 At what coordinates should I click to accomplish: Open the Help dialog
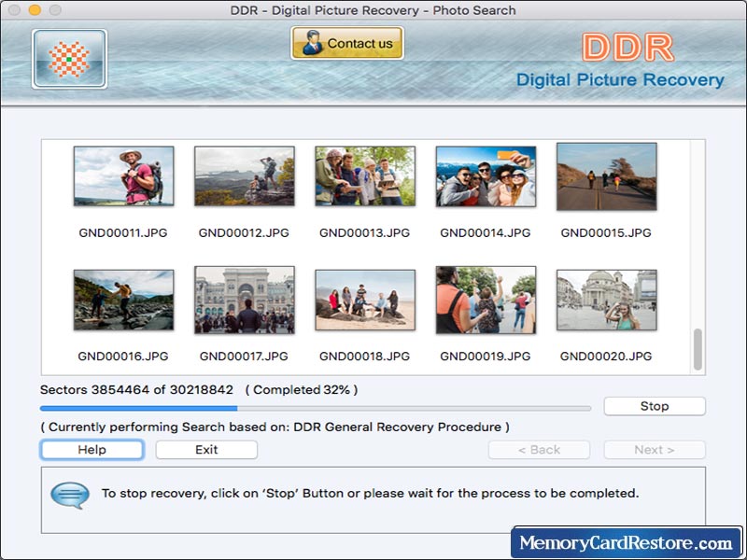click(91, 449)
